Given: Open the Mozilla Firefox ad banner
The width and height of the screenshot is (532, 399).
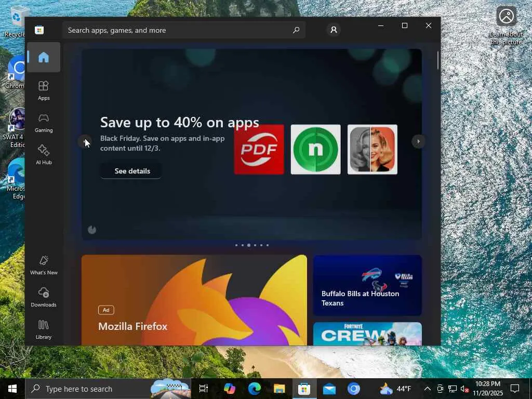Looking at the screenshot, I should coord(194,300).
